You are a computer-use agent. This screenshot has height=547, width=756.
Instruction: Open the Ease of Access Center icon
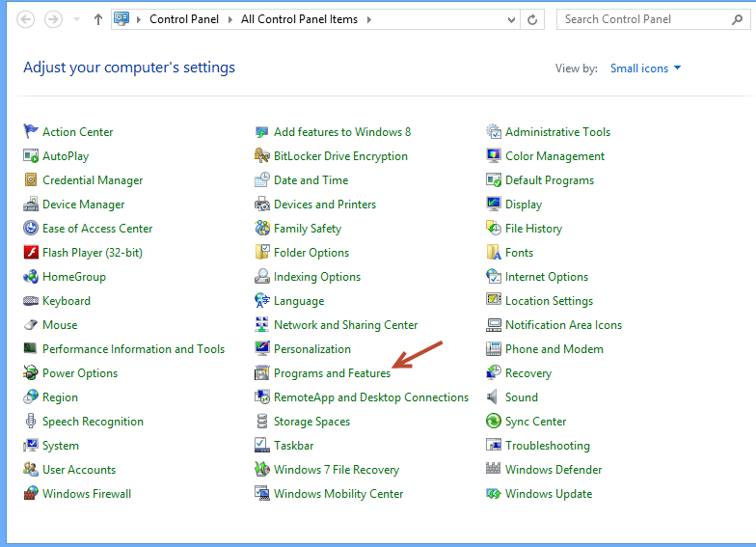click(31, 228)
